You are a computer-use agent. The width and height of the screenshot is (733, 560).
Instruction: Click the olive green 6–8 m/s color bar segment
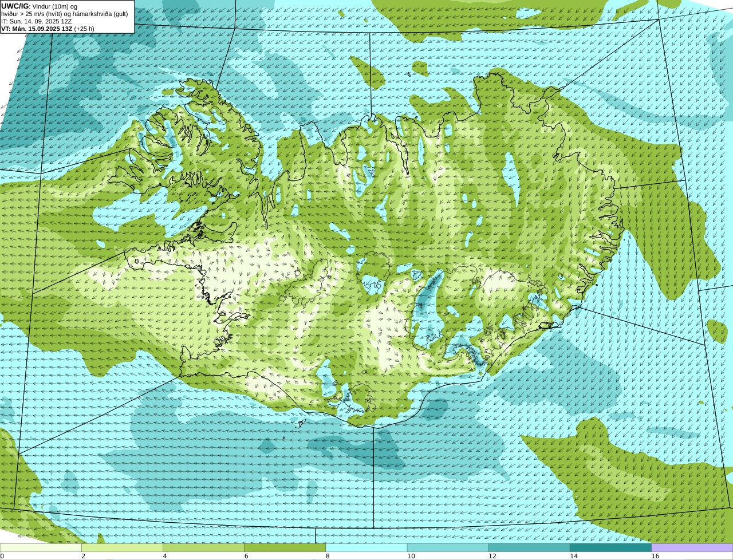pos(285,548)
